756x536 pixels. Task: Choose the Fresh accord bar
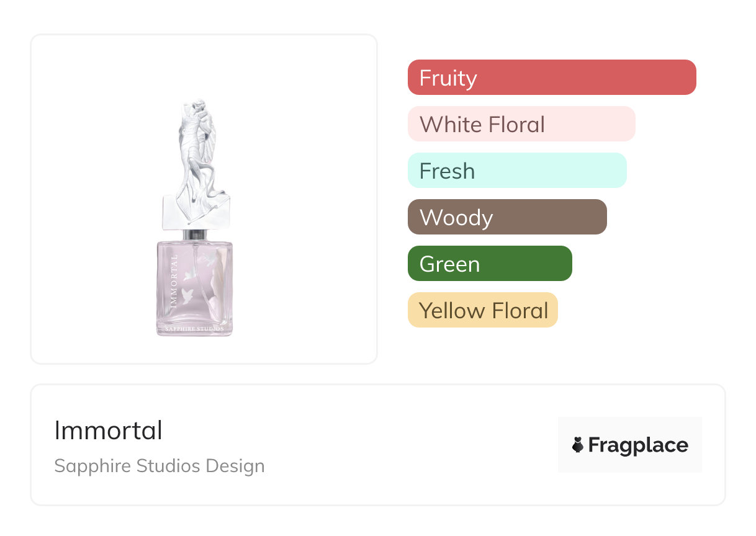tap(516, 171)
